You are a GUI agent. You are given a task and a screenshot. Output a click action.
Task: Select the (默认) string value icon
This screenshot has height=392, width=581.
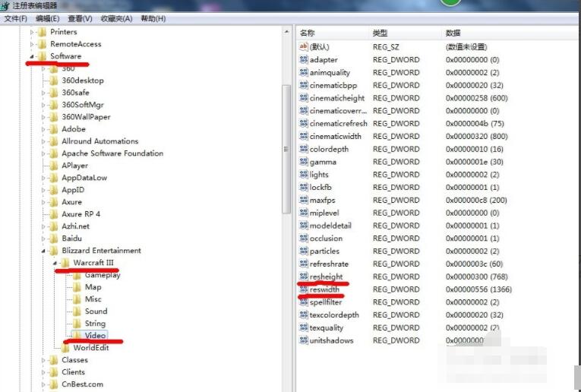[303, 47]
